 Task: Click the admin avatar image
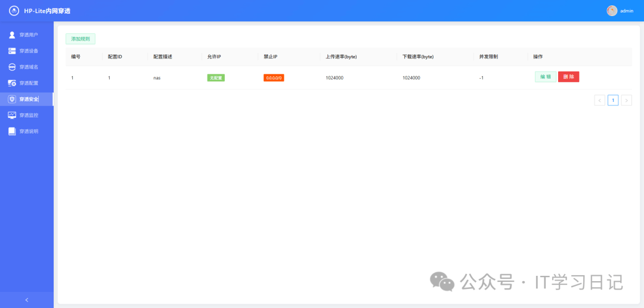[612, 11]
